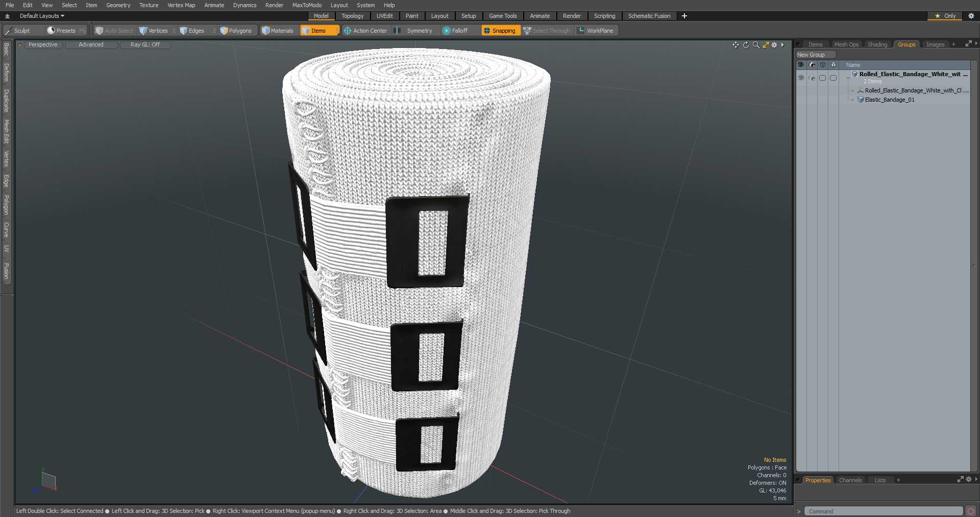Image resolution: width=980 pixels, height=517 pixels.
Task: Check the fourth column box of the group row
Action: [x=833, y=78]
